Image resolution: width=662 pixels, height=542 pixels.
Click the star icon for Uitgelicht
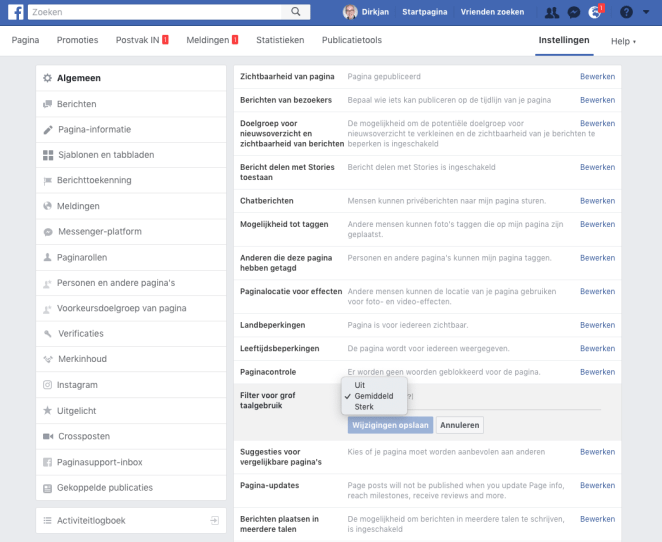click(x=47, y=410)
